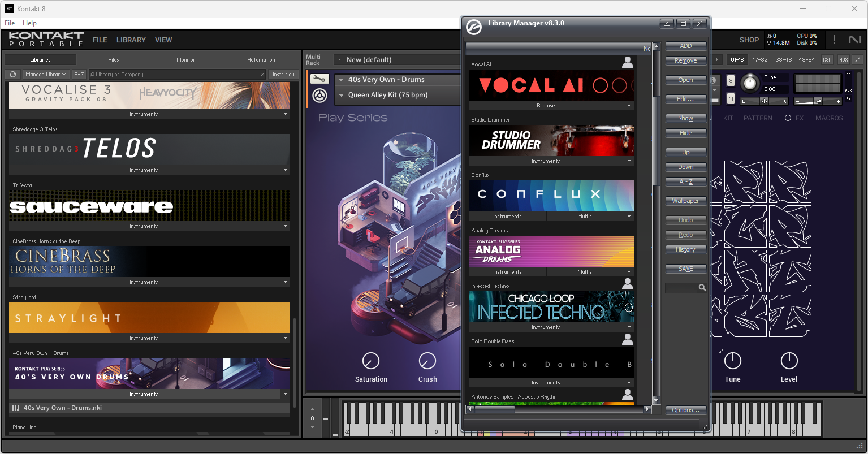868x454 pixels.
Task: Click the Library Manager search magnifier
Action: click(702, 288)
